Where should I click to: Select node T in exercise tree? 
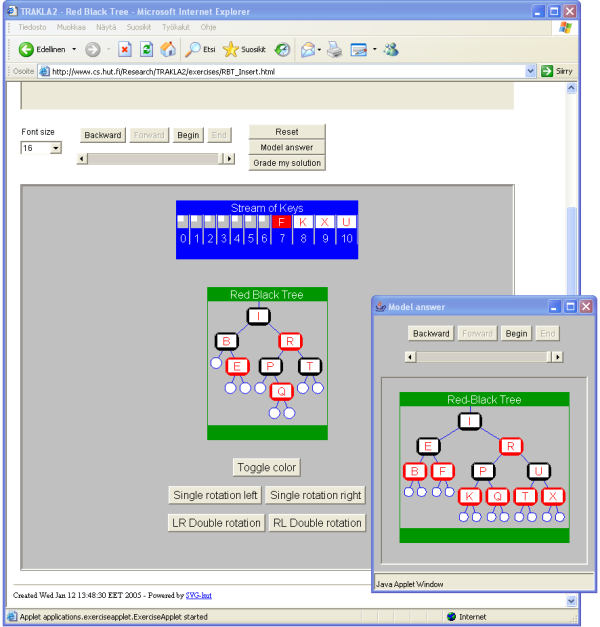point(310,366)
